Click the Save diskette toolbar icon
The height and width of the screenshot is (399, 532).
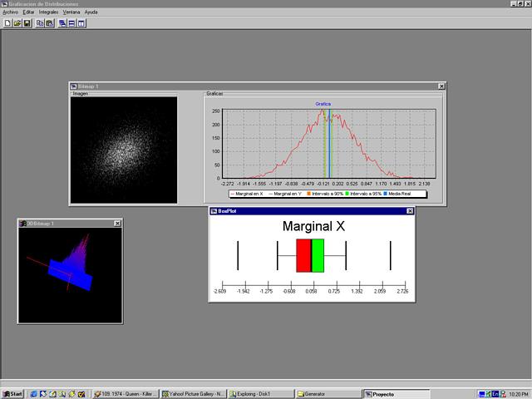pyautogui.click(x=27, y=23)
